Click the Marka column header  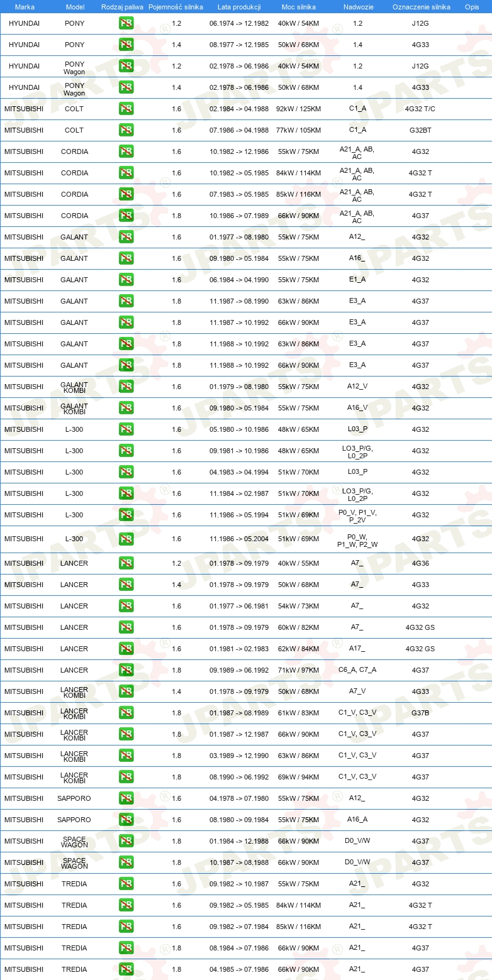25,7
